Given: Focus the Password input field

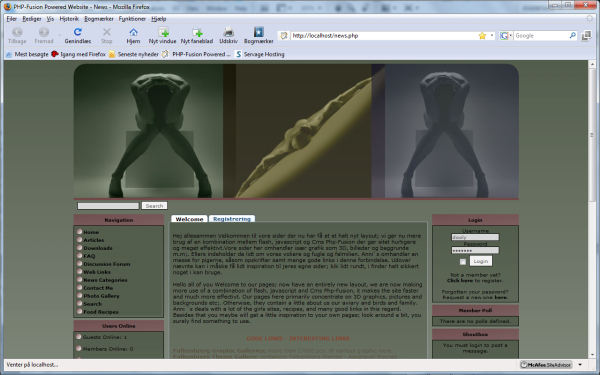Looking at the screenshot, I should [x=475, y=250].
